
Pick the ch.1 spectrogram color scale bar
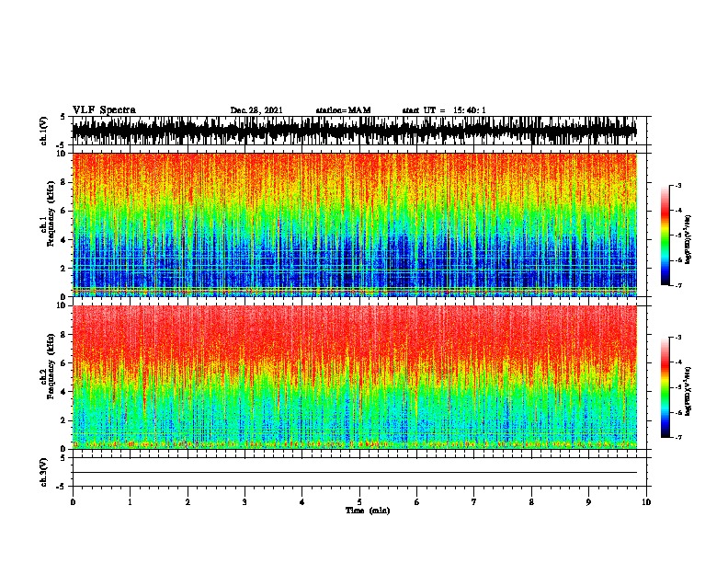(x=665, y=236)
